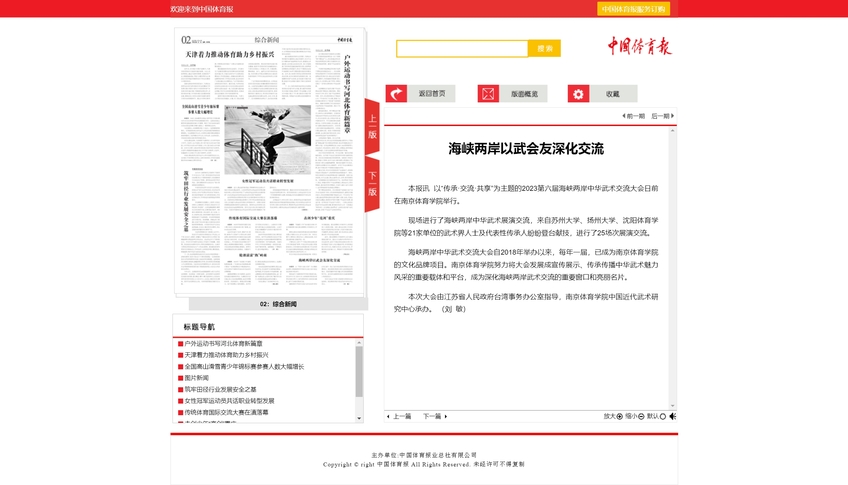
Task: Click the page overview (版面概览) icon
Action: click(488, 94)
